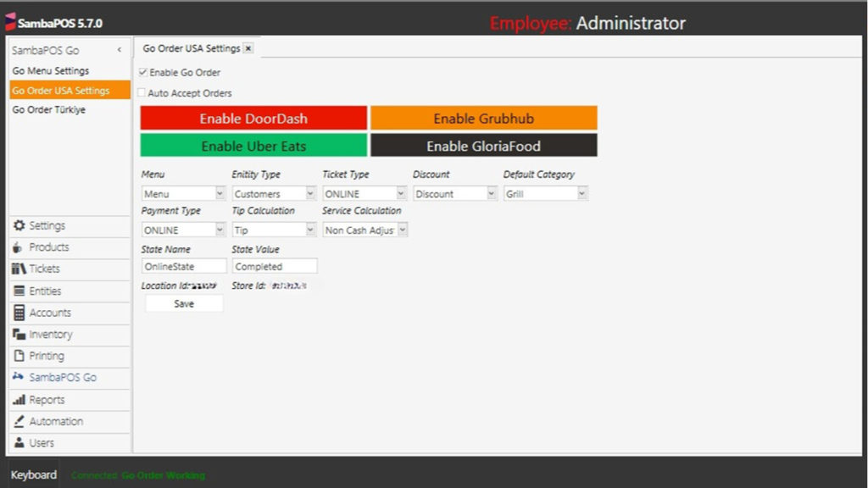Collapse the SambaPOS Go panel chevron
868x488 pixels.
point(120,51)
